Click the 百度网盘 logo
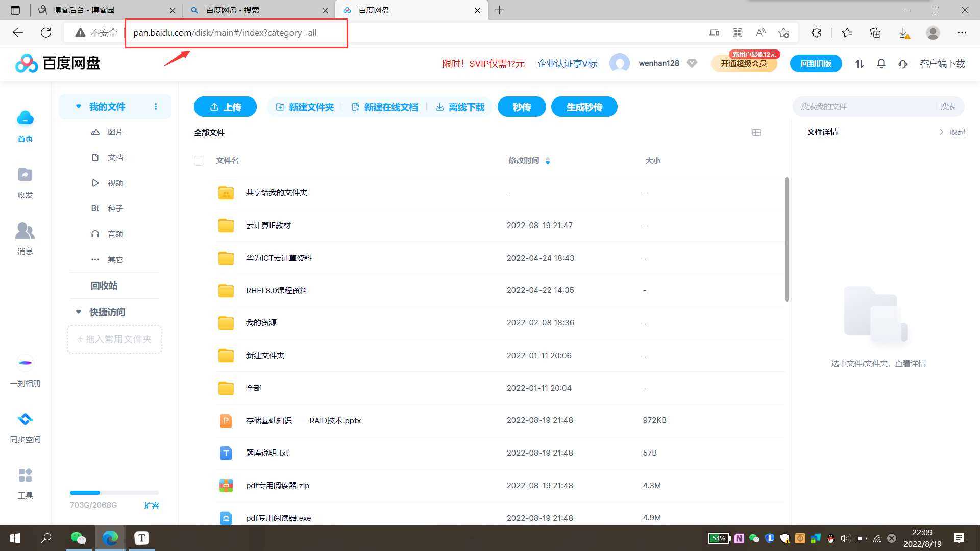Viewport: 980px width, 551px height. [58, 63]
